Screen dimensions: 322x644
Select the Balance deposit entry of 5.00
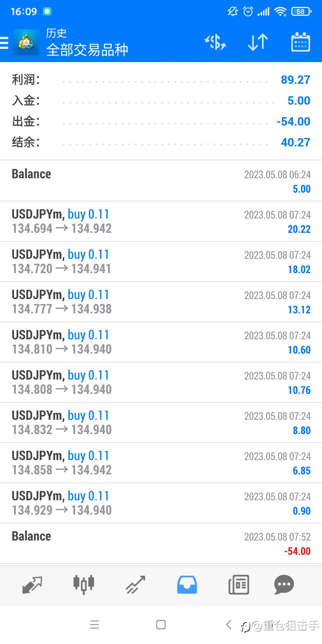coord(161,181)
